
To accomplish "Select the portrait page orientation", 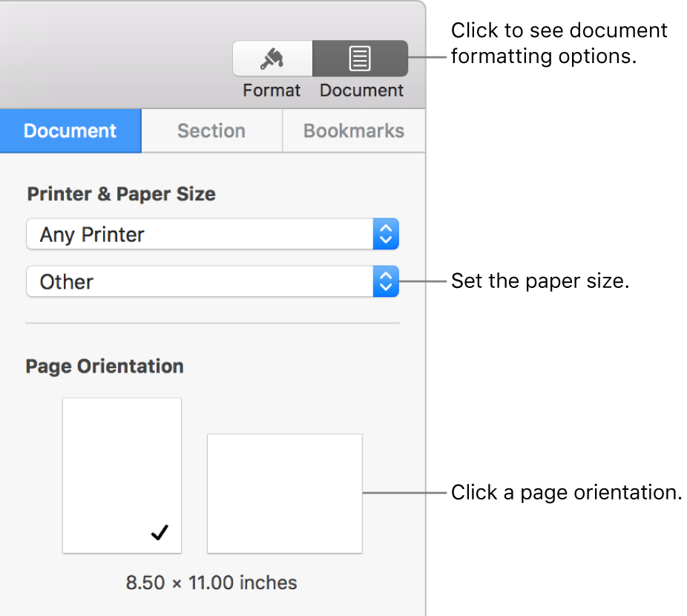I will [x=122, y=475].
